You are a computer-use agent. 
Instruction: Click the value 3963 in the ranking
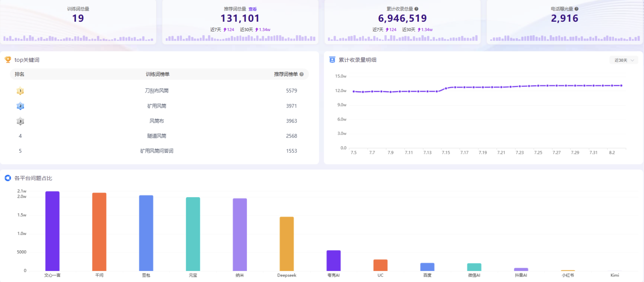(x=291, y=121)
